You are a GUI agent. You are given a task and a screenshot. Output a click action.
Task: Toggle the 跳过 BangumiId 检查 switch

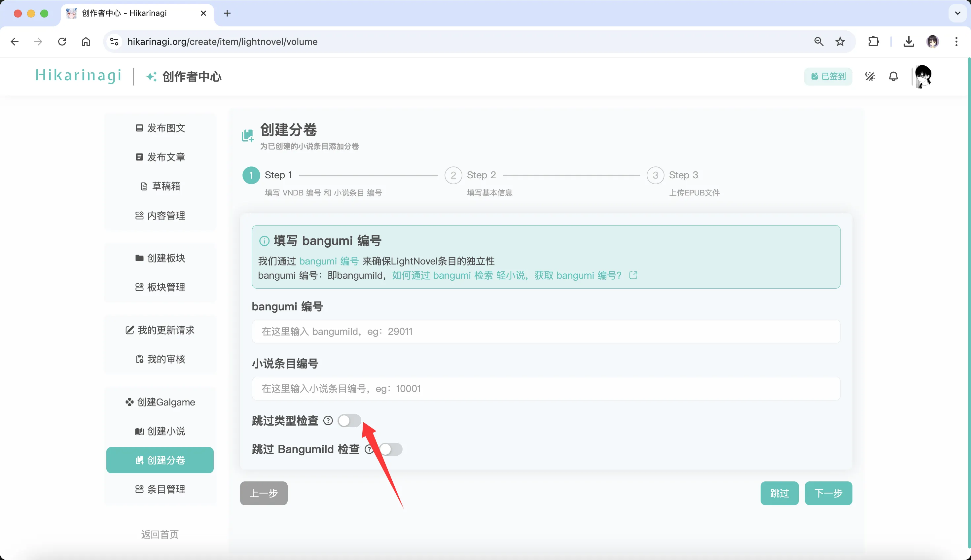(390, 449)
